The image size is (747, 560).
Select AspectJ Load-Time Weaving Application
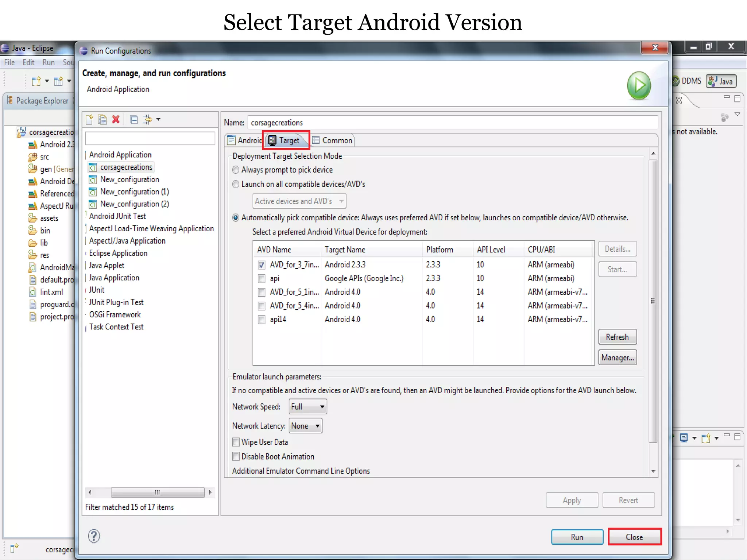pyautogui.click(x=151, y=228)
